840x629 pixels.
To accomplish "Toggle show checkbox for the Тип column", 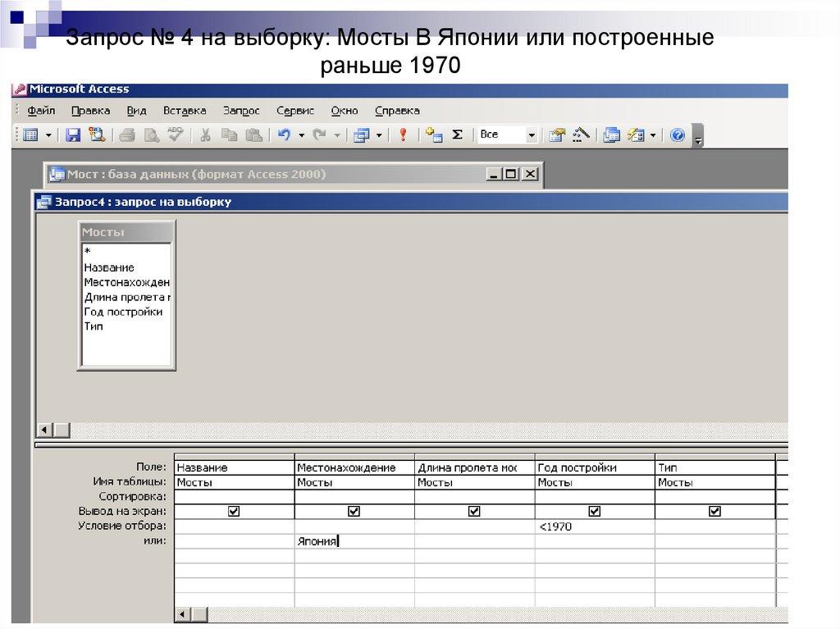I will pyautogui.click(x=714, y=511).
